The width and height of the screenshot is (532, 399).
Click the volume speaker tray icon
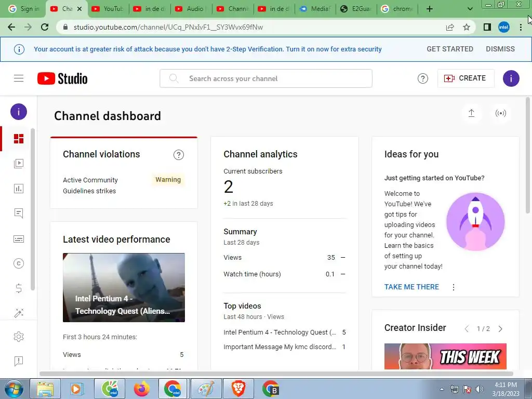click(x=480, y=389)
